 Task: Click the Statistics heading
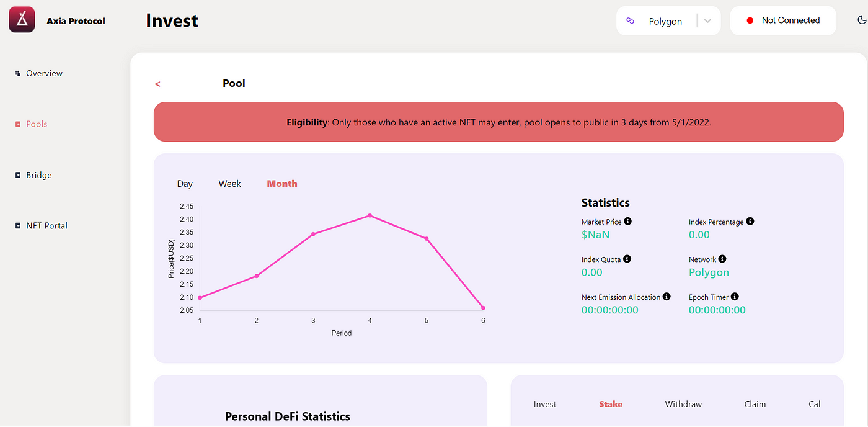pyautogui.click(x=606, y=202)
